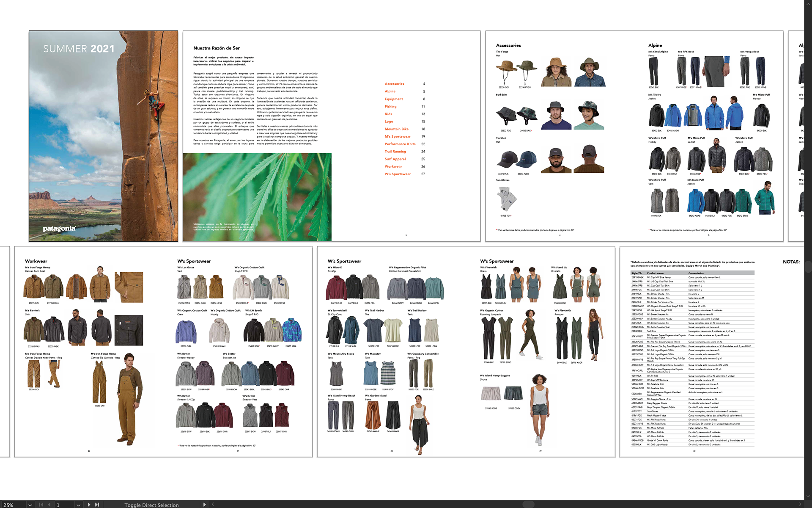Go to first artboard button

click(41, 505)
